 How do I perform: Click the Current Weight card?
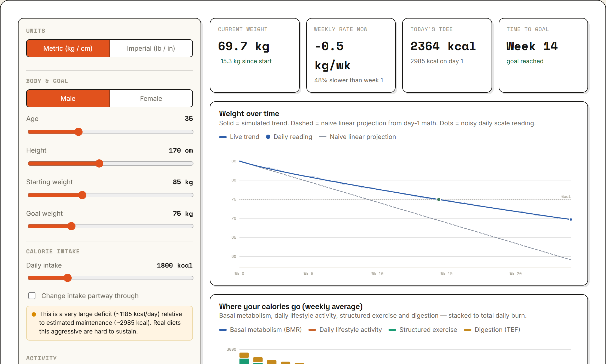(255, 55)
